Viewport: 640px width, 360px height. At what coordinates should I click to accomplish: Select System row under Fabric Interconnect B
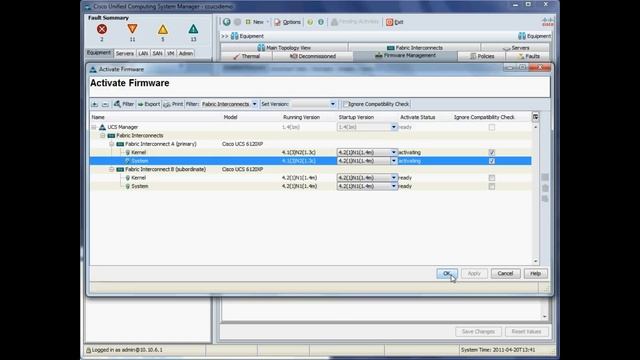pos(310,186)
